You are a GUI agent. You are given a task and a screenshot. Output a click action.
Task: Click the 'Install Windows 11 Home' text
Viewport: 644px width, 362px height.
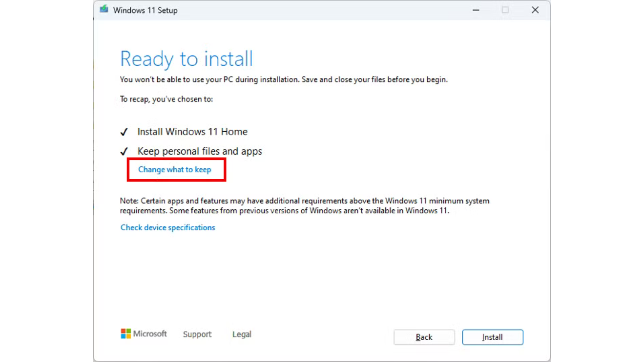[x=193, y=132]
